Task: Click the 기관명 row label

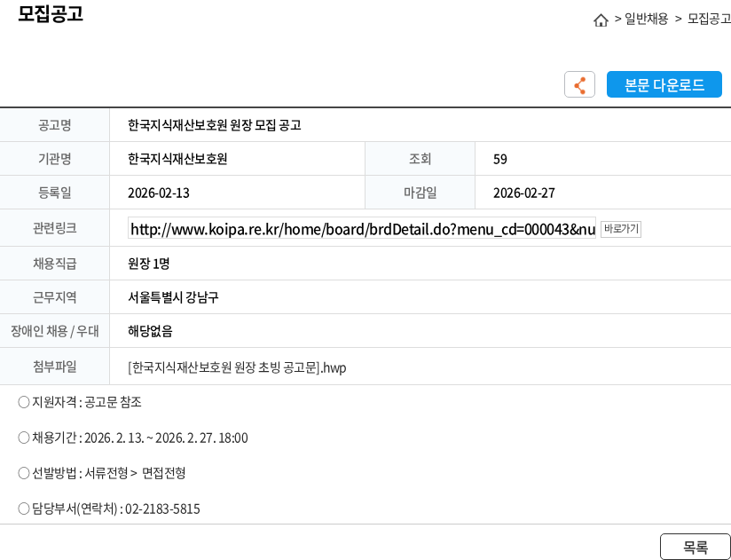Action: 54,159
